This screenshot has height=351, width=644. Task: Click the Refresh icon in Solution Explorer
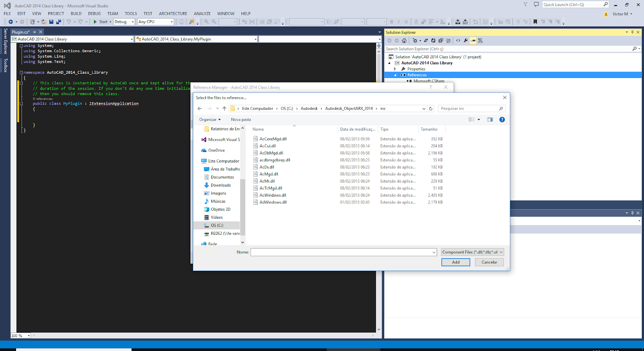433,41
